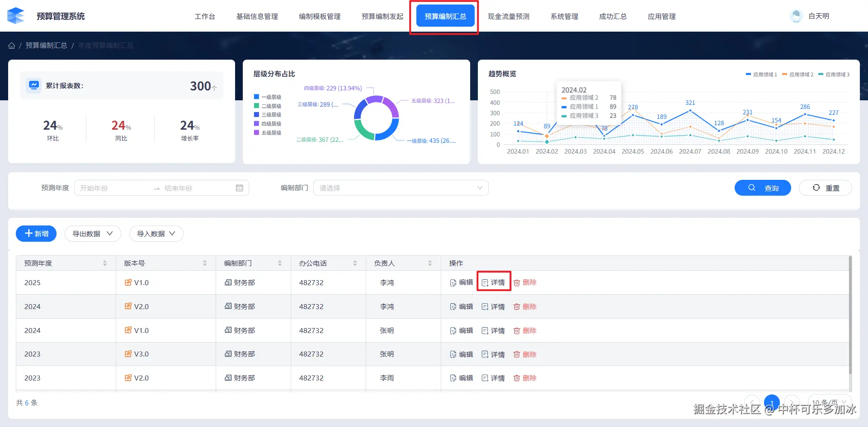Open the 基础信息管理 menu tab

257,17
